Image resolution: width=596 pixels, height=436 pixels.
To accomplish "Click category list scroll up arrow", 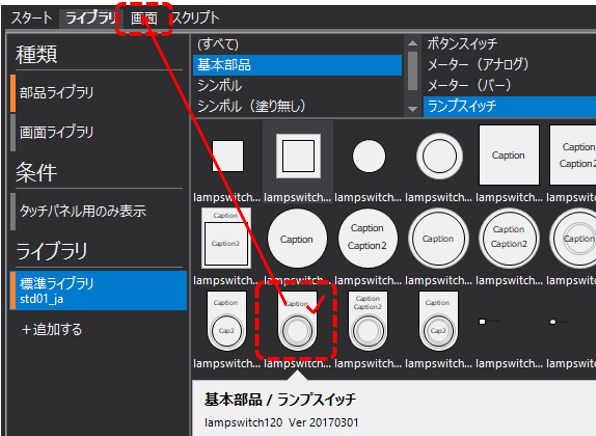I will 412,43.
